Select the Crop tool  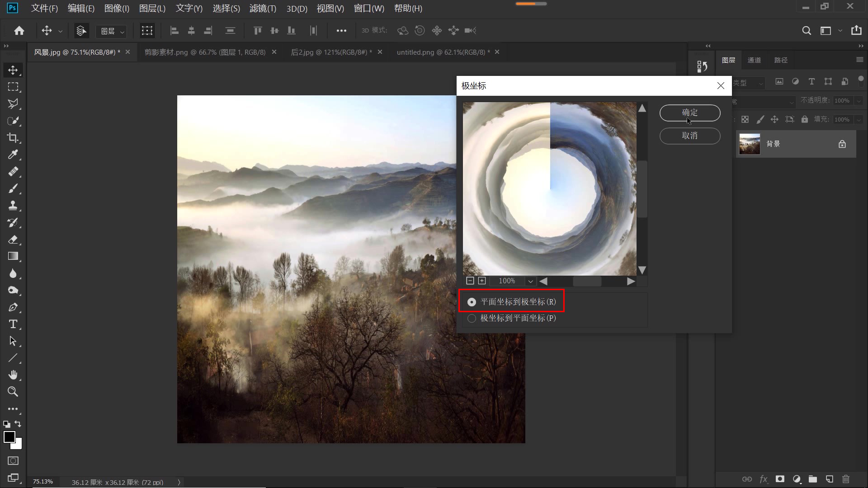point(13,138)
